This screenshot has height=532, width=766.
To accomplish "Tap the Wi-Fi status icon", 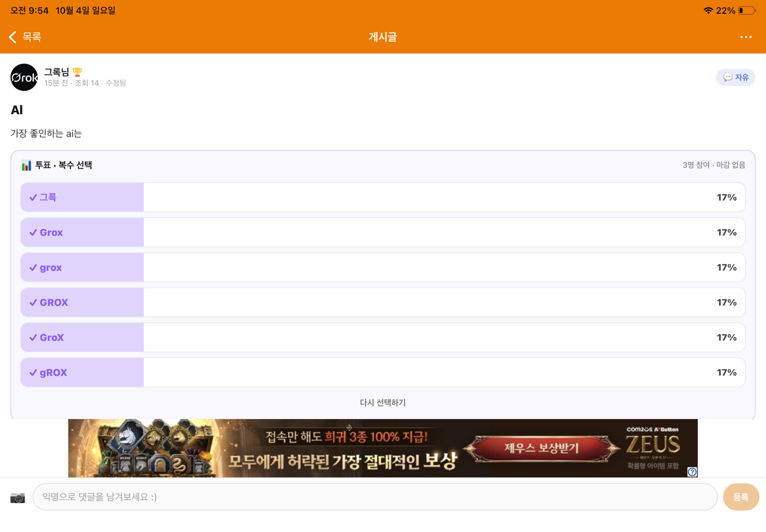I will pyautogui.click(x=708, y=11).
